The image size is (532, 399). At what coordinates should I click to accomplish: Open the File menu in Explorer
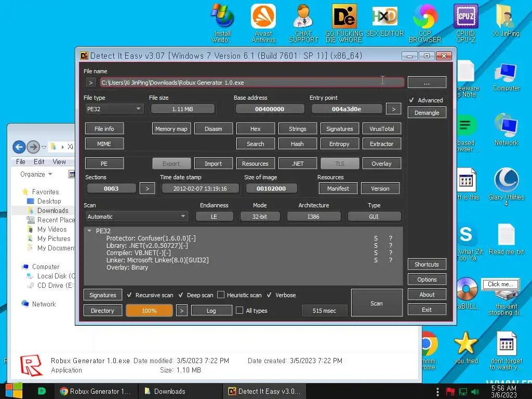[21, 162]
